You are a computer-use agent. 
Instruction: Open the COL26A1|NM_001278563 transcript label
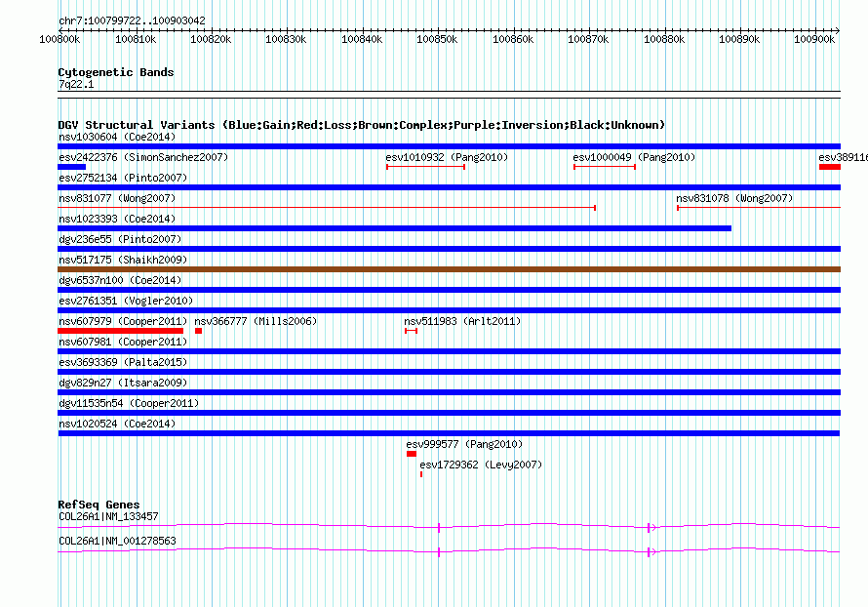coord(117,541)
